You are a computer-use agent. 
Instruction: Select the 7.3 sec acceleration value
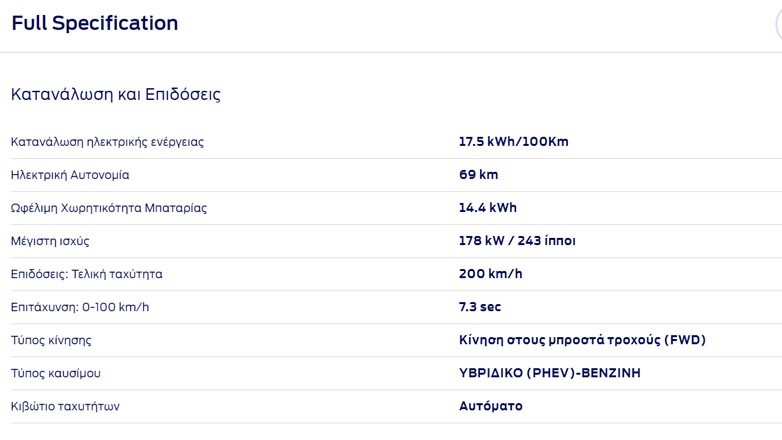(481, 307)
